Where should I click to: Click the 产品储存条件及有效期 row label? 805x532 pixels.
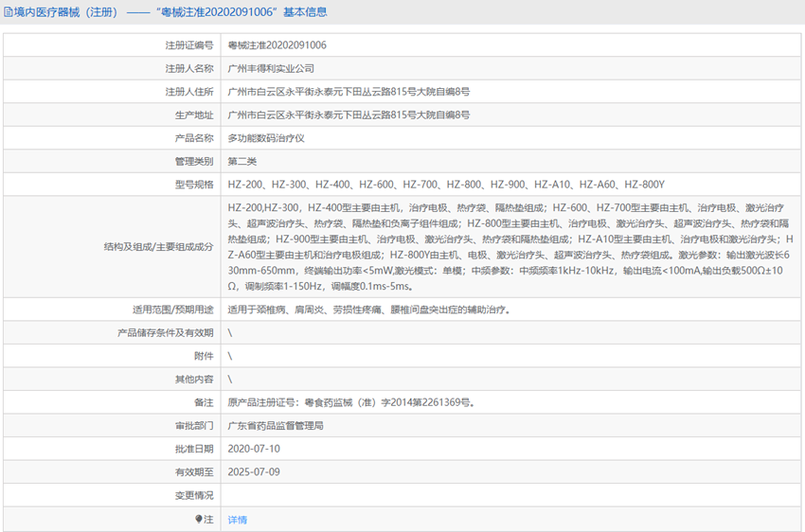165,333
